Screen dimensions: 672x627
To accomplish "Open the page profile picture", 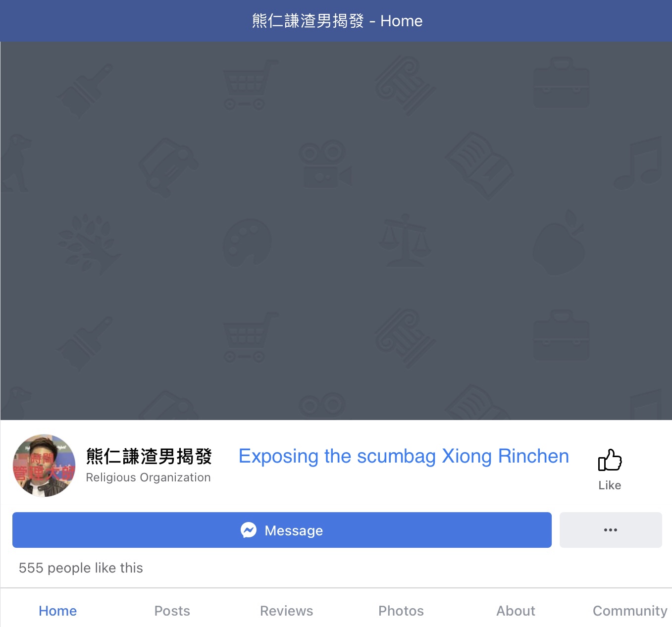I will coord(44,466).
